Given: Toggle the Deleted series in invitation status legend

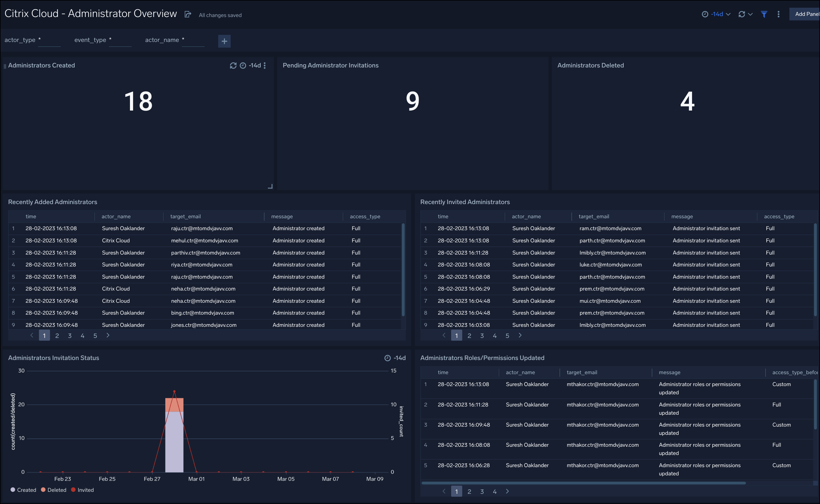Looking at the screenshot, I should point(53,490).
